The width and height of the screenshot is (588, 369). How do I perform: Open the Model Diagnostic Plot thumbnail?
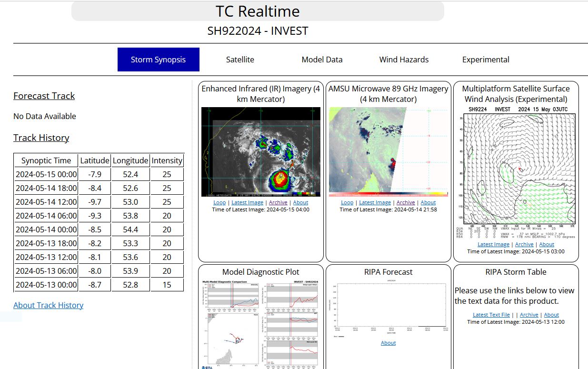(x=260, y=324)
